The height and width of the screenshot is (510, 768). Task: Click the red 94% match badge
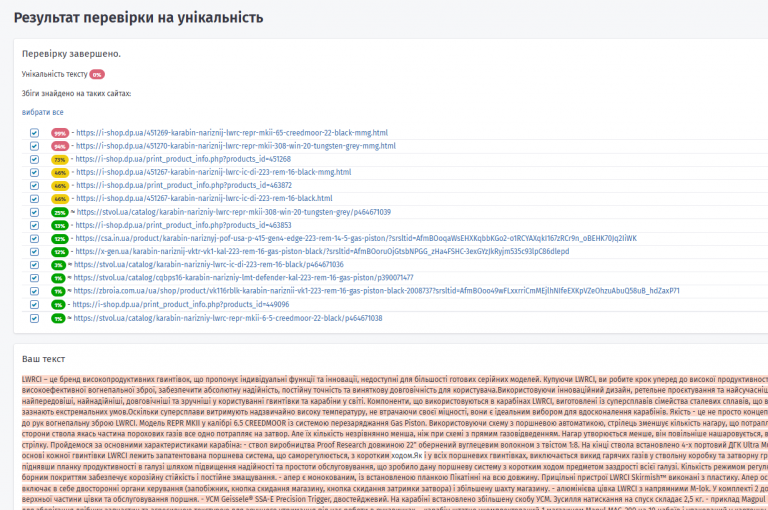pos(60,146)
